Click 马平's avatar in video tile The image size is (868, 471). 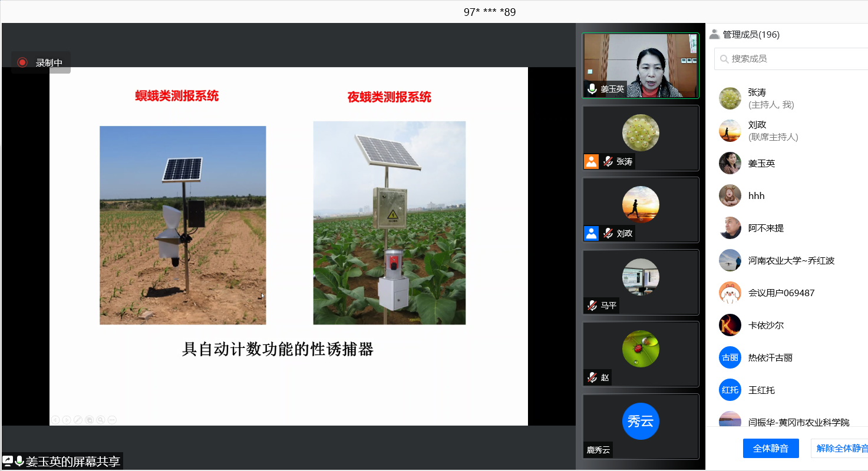click(x=641, y=277)
